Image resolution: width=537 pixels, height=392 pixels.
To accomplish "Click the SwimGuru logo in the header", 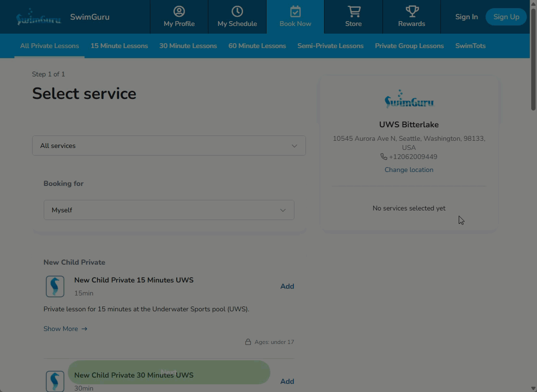I will (x=38, y=17).
